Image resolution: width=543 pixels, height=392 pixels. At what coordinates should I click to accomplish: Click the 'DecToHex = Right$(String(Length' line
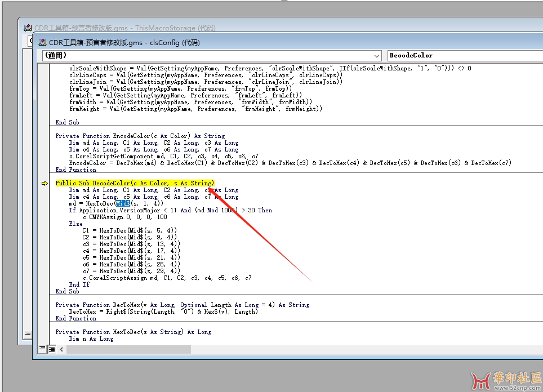(163, 311)
